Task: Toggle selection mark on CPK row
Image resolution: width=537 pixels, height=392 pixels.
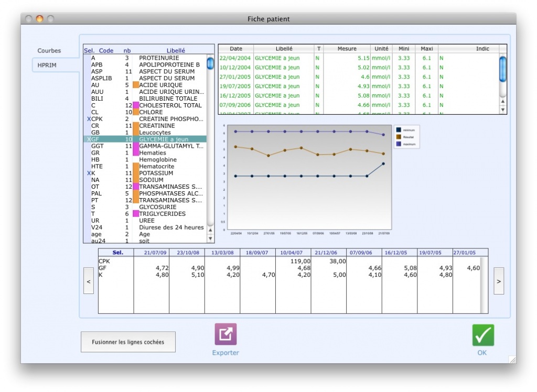Action: pyautogui.click(x=89, y=119)
